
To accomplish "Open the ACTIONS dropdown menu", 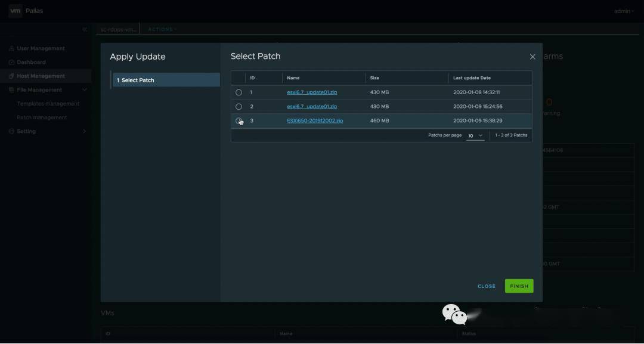I will 162,29.
